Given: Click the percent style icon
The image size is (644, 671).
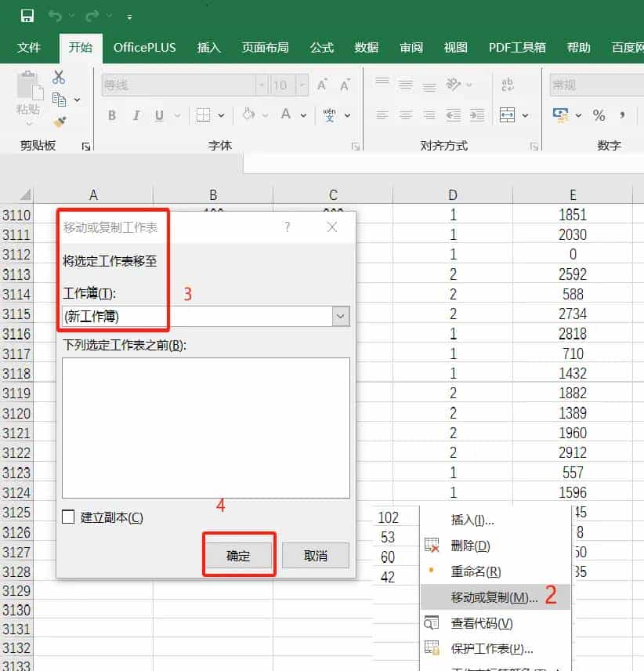Looking at the screenshot, I should pos(599,115).
